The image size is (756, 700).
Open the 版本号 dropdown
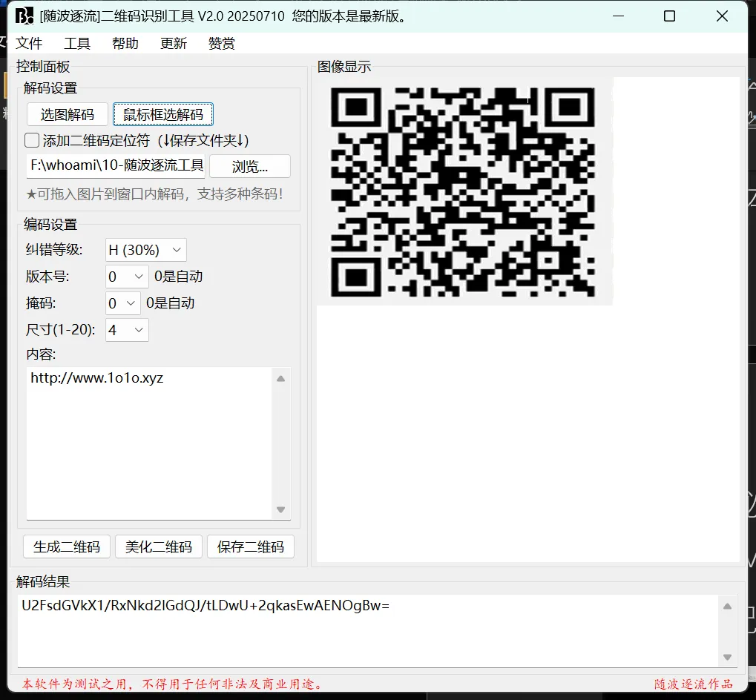tap(125, 276)
